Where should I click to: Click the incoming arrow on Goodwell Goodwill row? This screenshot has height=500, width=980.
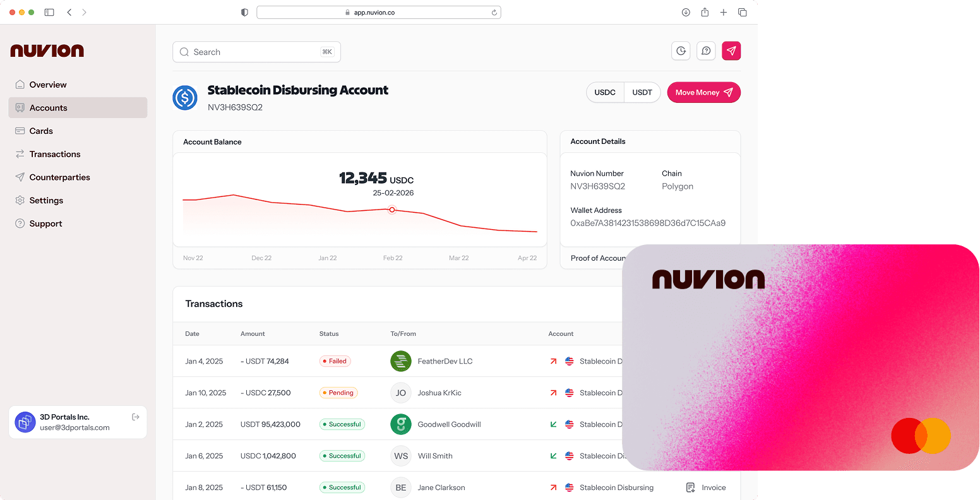553,424
